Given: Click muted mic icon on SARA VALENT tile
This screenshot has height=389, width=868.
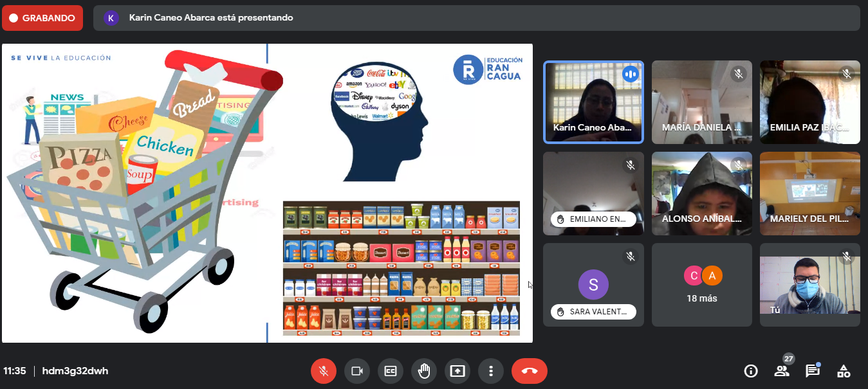Looking at the screenshot, I should 631,257.
